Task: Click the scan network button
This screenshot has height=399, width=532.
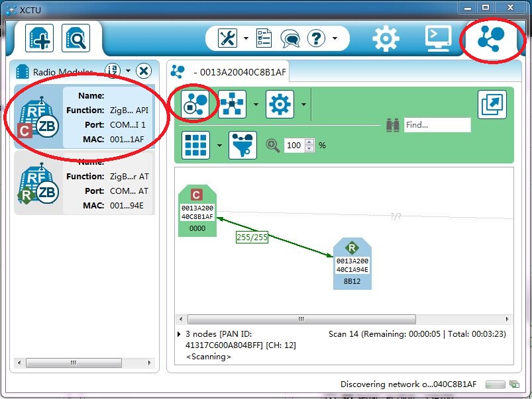Action: pyautogui.click(x=195, y=104)
